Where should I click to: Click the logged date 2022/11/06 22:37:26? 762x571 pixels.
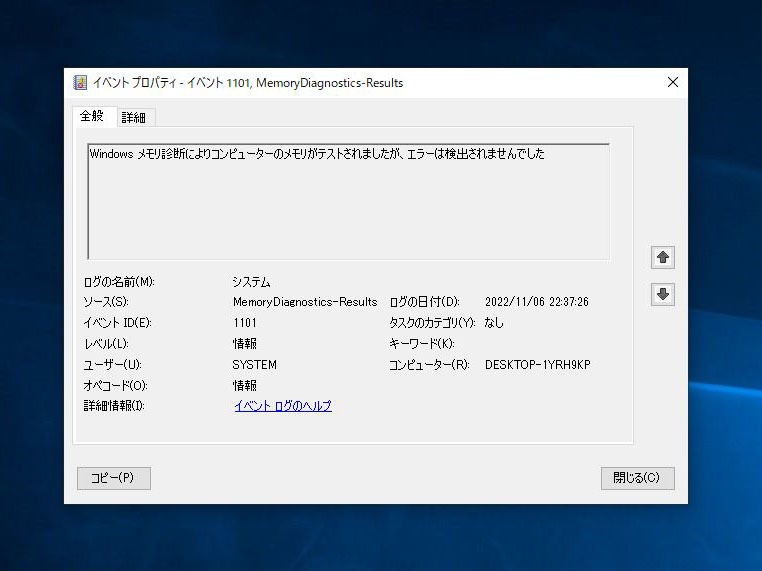pyautogui.click(x=537, y=302)
